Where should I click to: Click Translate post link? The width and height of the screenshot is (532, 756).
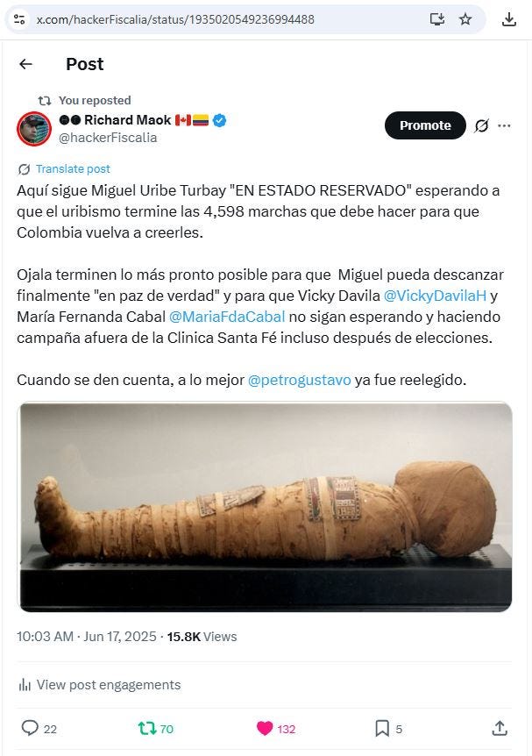click(x=73, y=168)
